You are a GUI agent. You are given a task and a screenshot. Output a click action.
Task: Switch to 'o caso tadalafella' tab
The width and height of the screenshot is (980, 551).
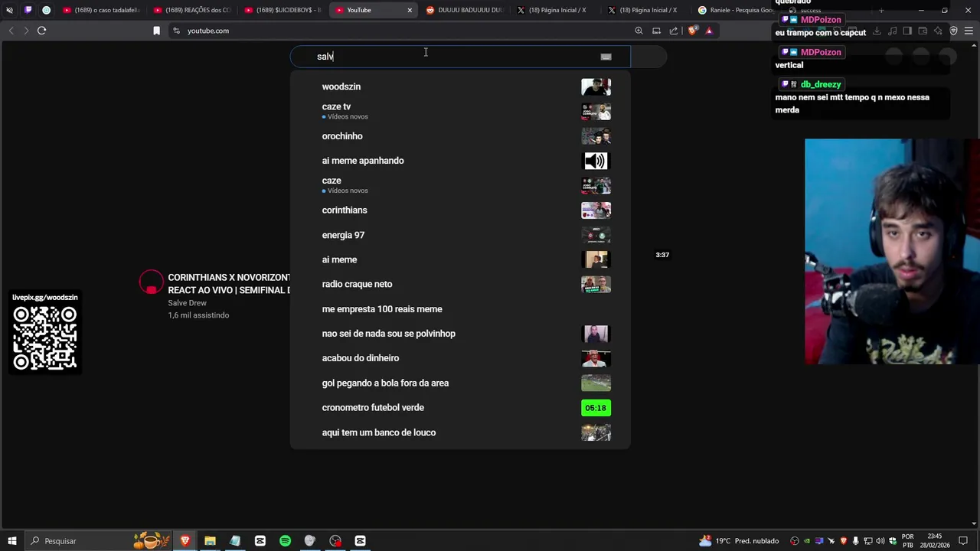pyautogui.click(x=102, y=10)
